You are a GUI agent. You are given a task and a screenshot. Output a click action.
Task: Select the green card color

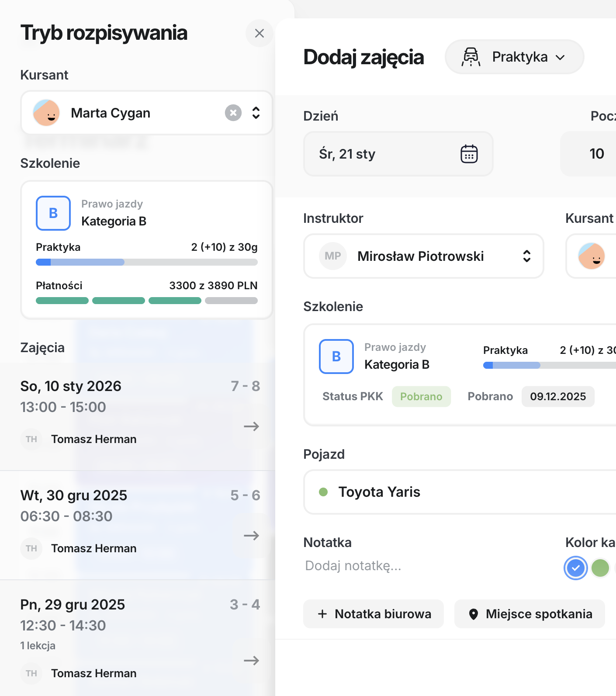600,568
